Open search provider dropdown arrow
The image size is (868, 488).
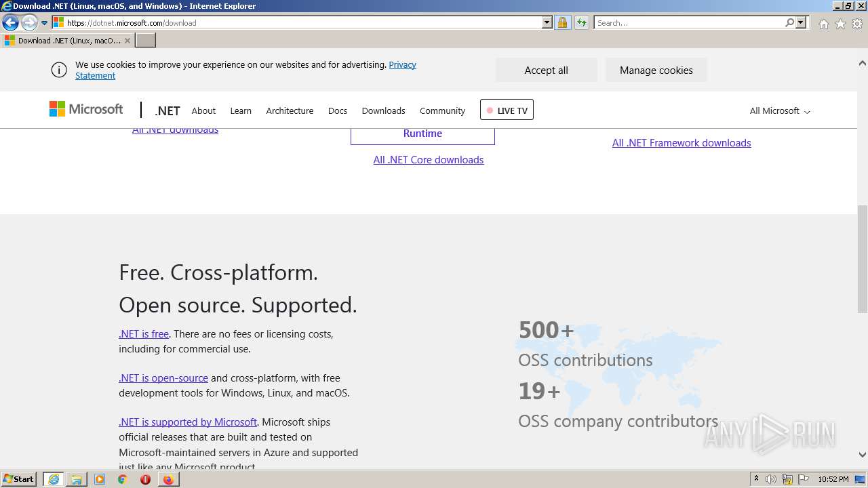tap(801, 22)
